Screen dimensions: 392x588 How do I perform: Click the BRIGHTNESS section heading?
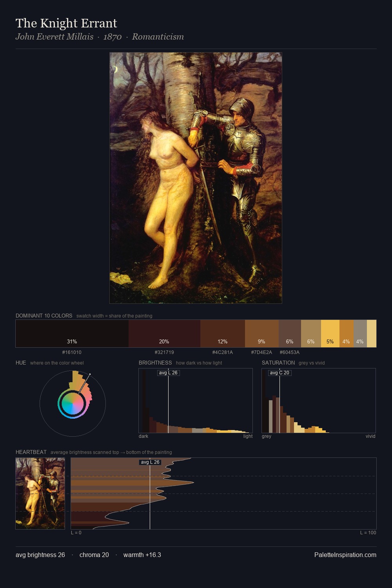click(x=155, y=363)
